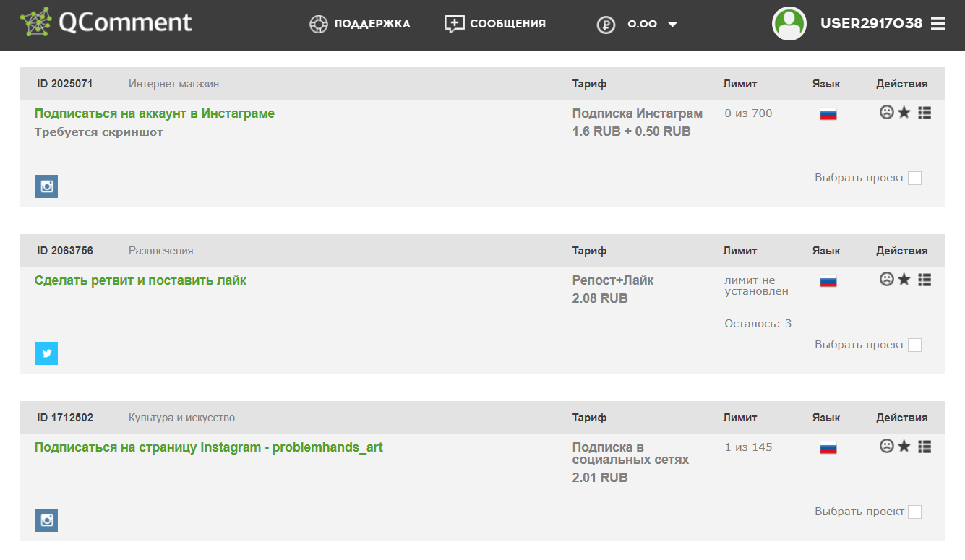This screenshot has height=560, width=965.
Task: Click the sad face icon for retweet project
Action: pos(886,280)
